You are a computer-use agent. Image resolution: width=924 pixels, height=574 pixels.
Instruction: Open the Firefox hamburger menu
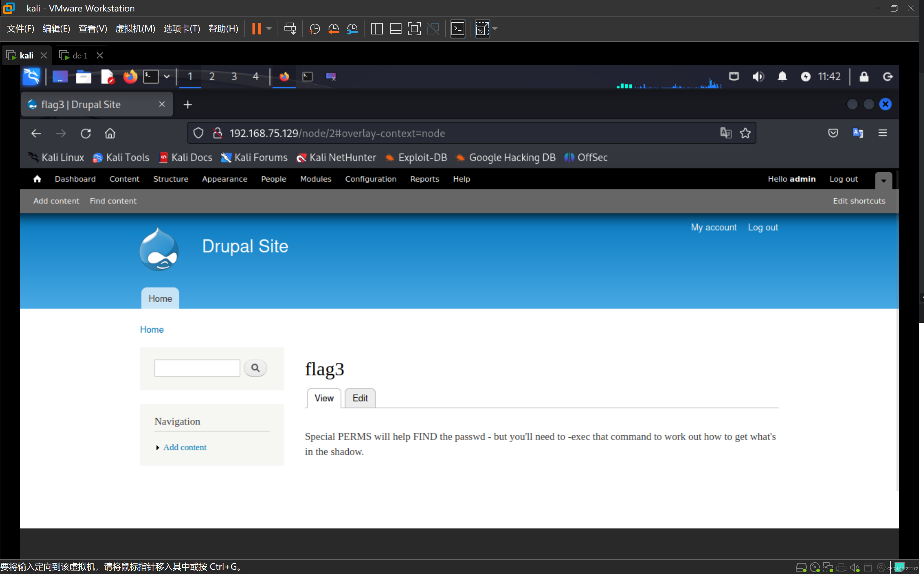coord(882,133)
